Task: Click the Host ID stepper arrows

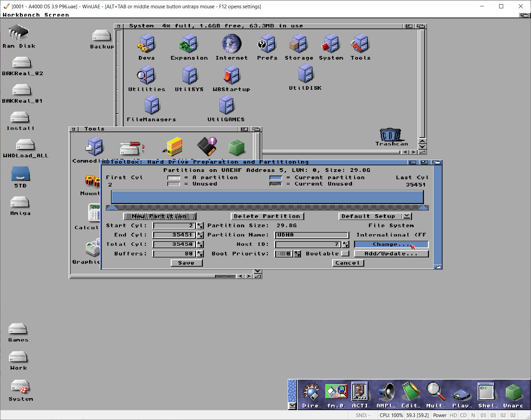Action: point(345,244)
